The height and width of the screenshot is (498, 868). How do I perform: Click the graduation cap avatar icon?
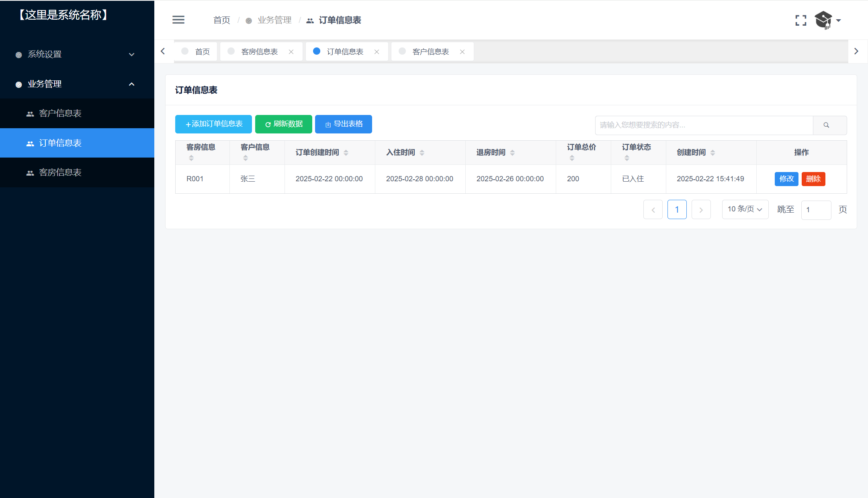823,20
